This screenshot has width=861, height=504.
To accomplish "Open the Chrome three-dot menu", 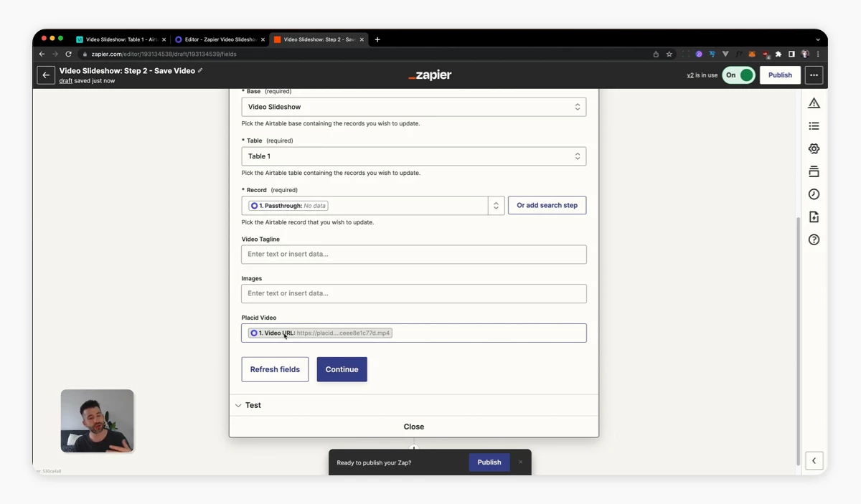I will [818, 54].
